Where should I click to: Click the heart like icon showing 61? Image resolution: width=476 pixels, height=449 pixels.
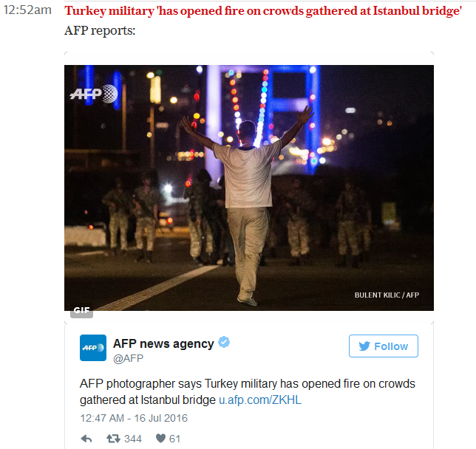(x=160, y=438)
